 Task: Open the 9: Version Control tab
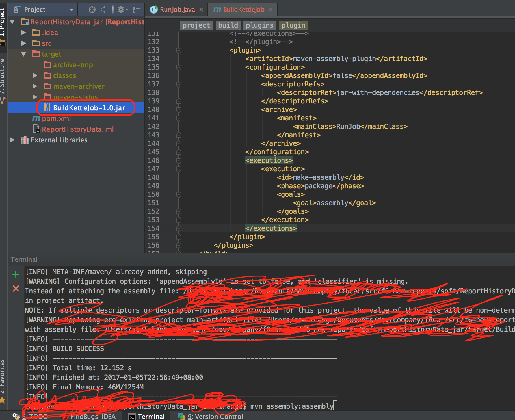210,416
